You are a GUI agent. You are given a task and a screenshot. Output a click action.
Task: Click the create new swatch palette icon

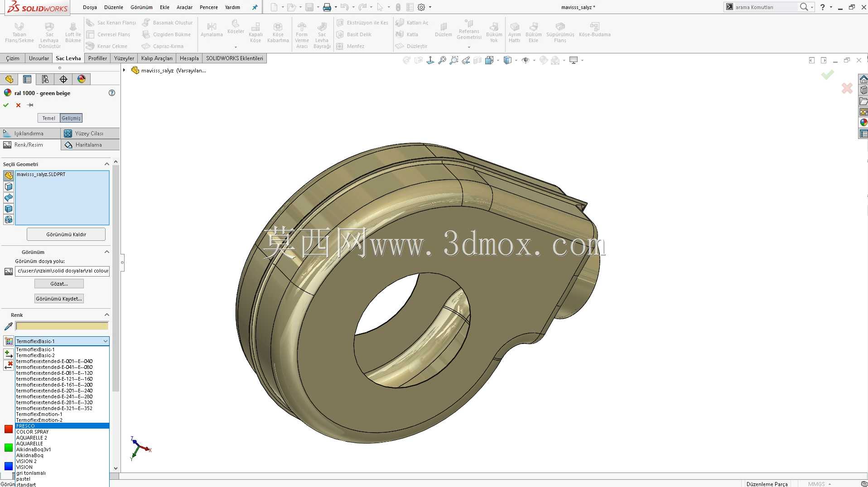click(x=9, y=341)
